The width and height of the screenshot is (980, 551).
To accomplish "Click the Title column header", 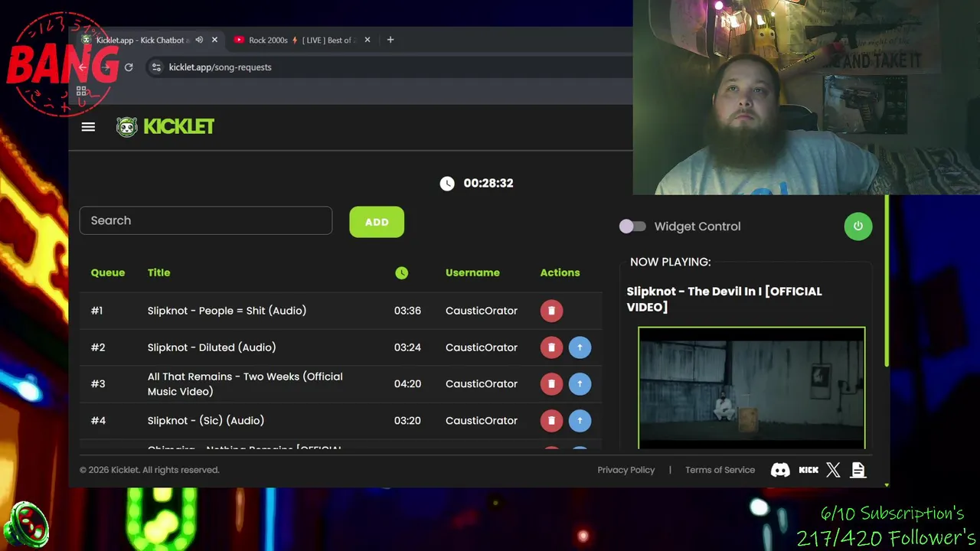I will coord(159,272).
